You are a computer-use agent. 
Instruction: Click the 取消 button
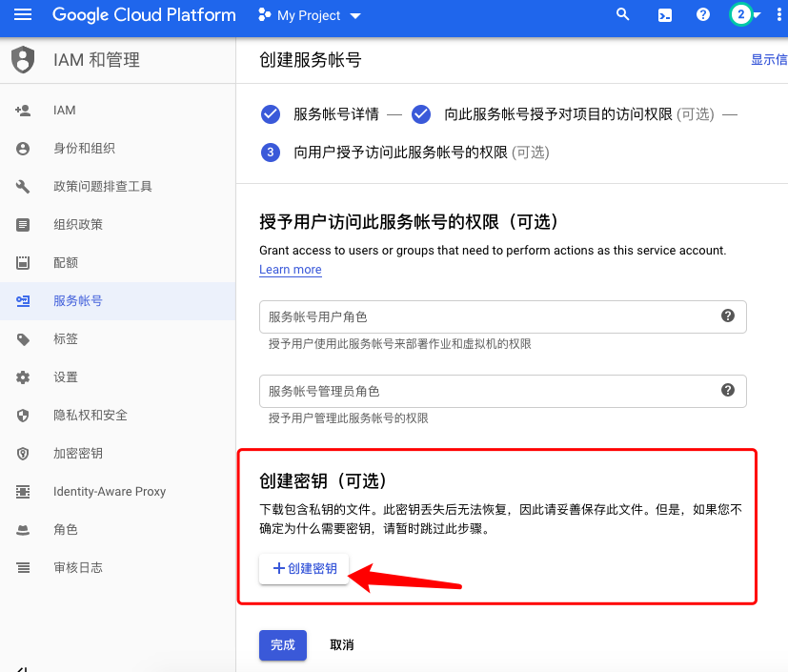342,645
